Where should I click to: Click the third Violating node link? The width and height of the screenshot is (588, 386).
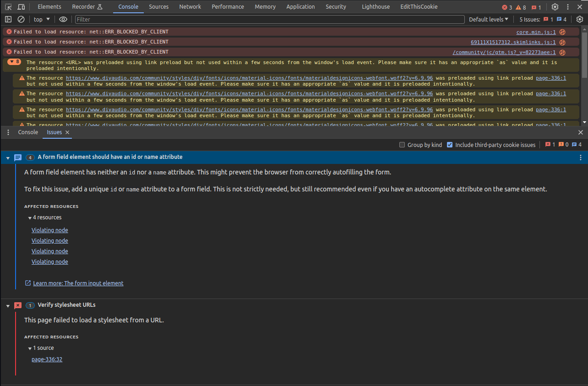[49, 251]
